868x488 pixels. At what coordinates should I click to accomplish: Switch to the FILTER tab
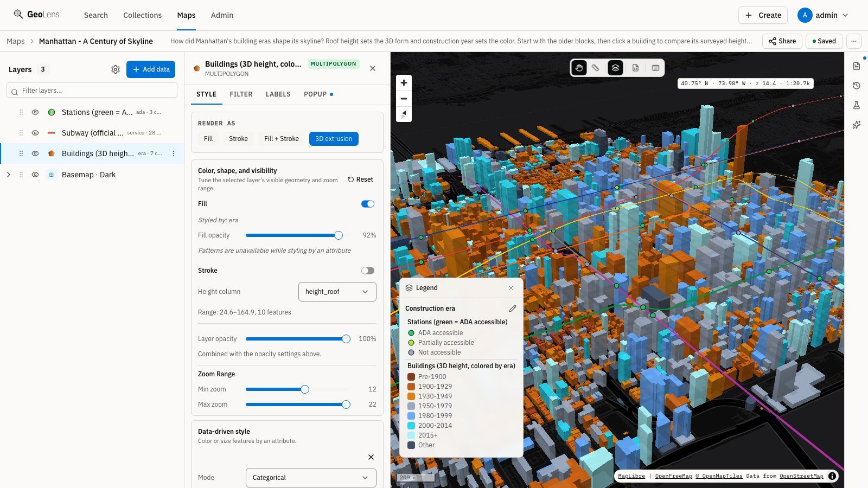[x=241, y=94]
